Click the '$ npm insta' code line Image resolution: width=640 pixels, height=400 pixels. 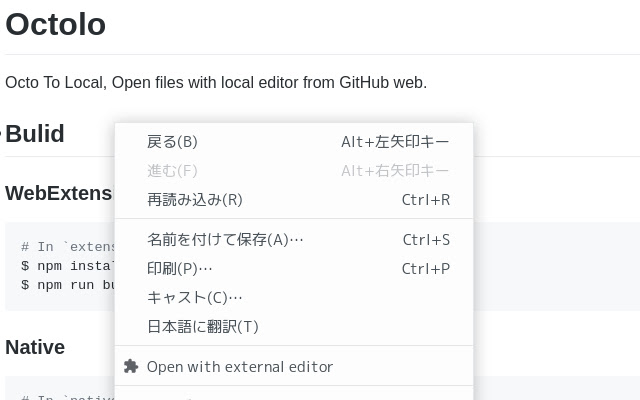68,266
